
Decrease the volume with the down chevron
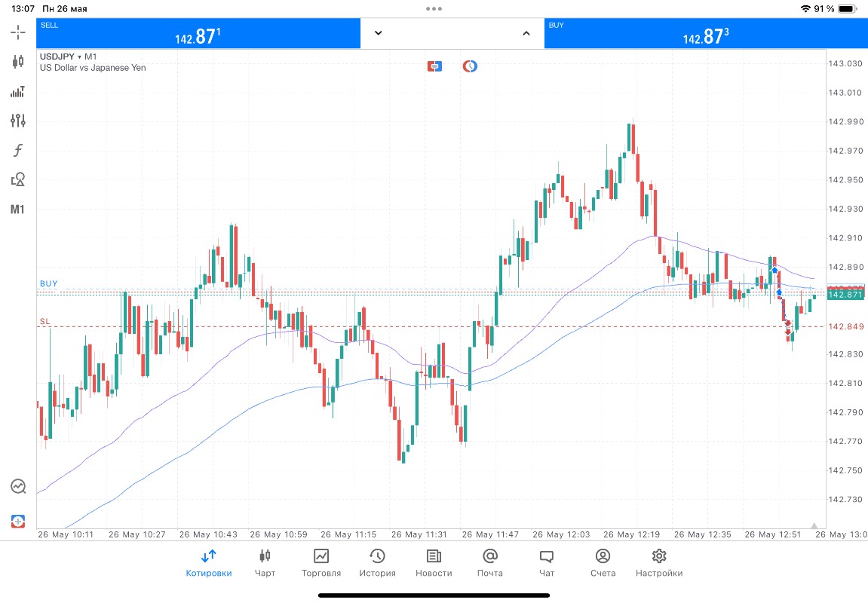pos(378,33)
